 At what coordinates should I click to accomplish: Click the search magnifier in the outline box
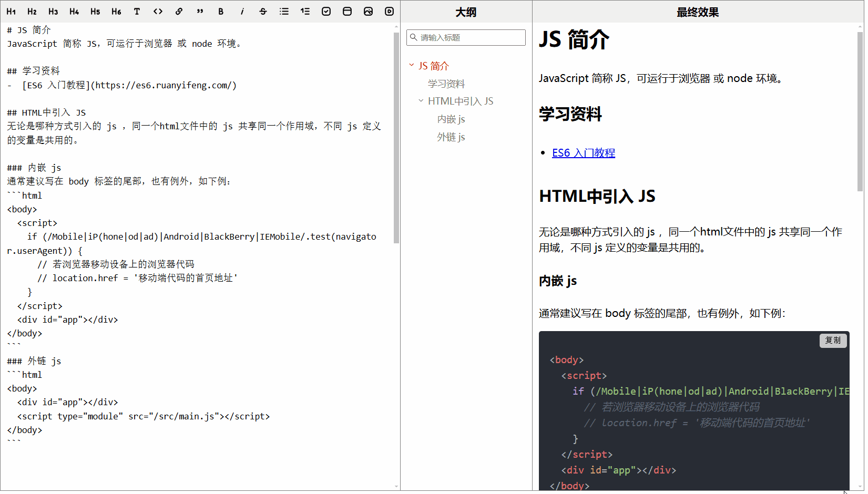(414, 37)
